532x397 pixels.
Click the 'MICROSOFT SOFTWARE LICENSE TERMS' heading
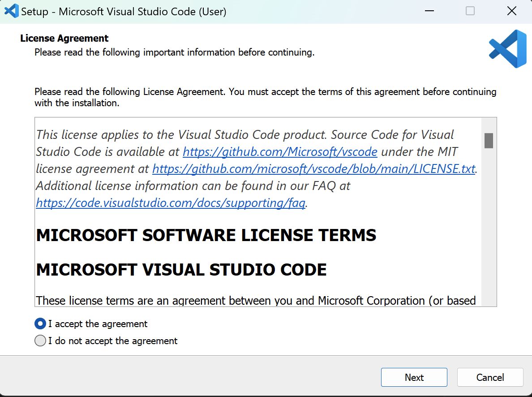pyautogui.click(x=206, y=235)
